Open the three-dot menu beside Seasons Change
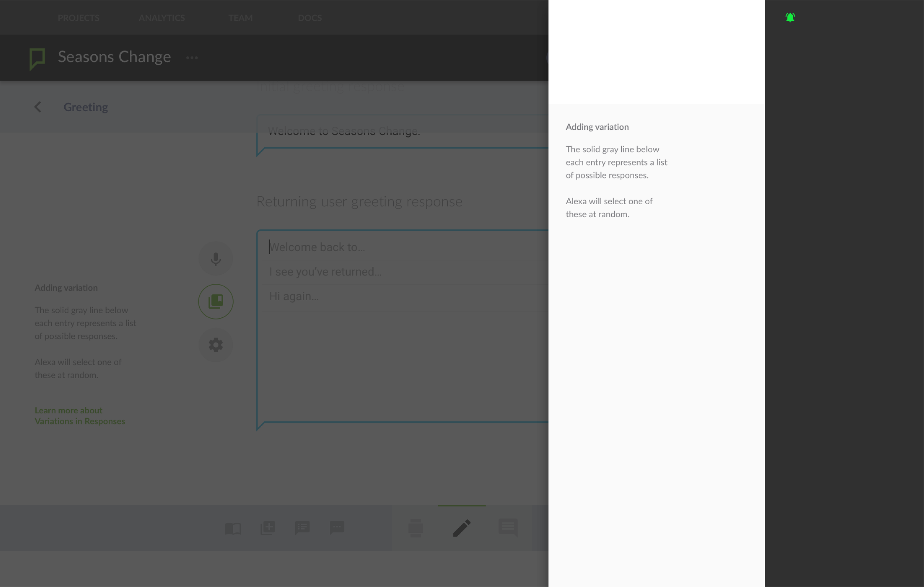This screenshot has width=924, height=587. (x=192, y=58)
